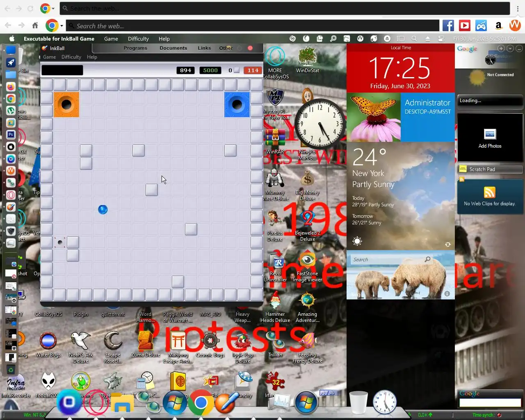The width and height of the screenshot is (525, 420).
Task: Launch Cosmic Bugs desktop icon
Action: click(x=210, y=345)
